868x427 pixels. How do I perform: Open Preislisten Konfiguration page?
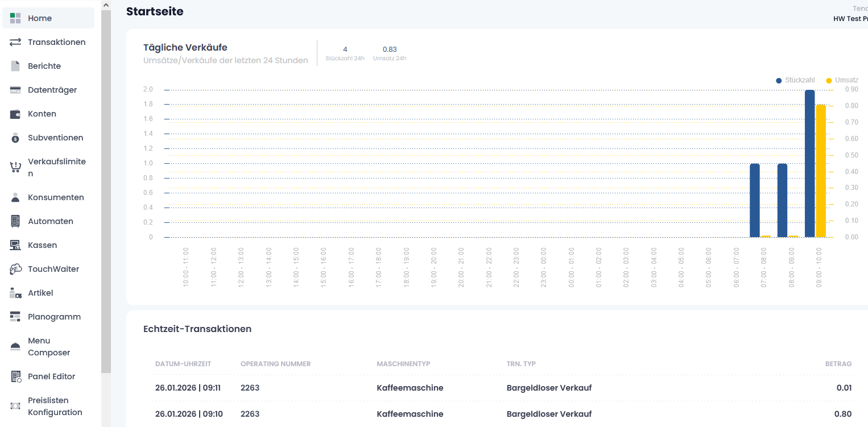55,406
